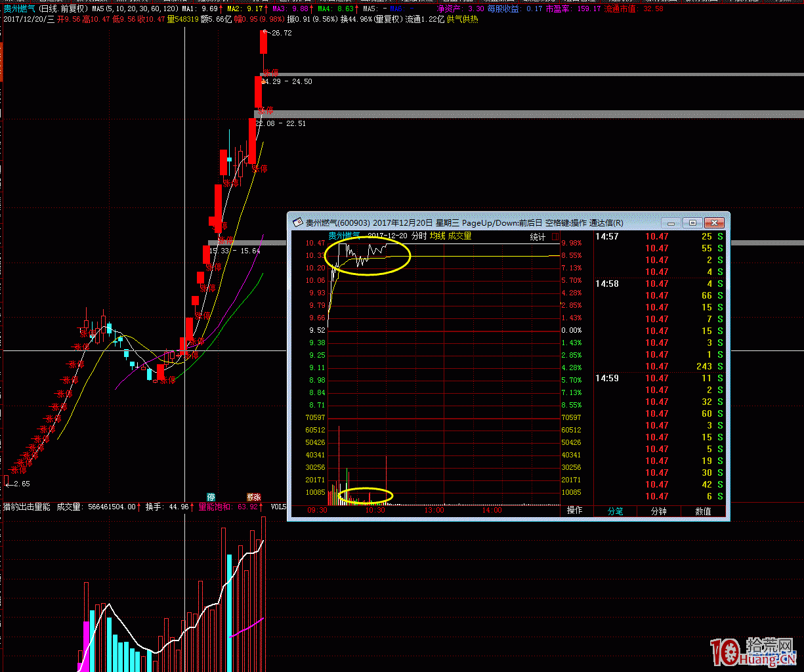Close the 贵州燃气 intraday window
804x672 pixels.
[714, 222]
